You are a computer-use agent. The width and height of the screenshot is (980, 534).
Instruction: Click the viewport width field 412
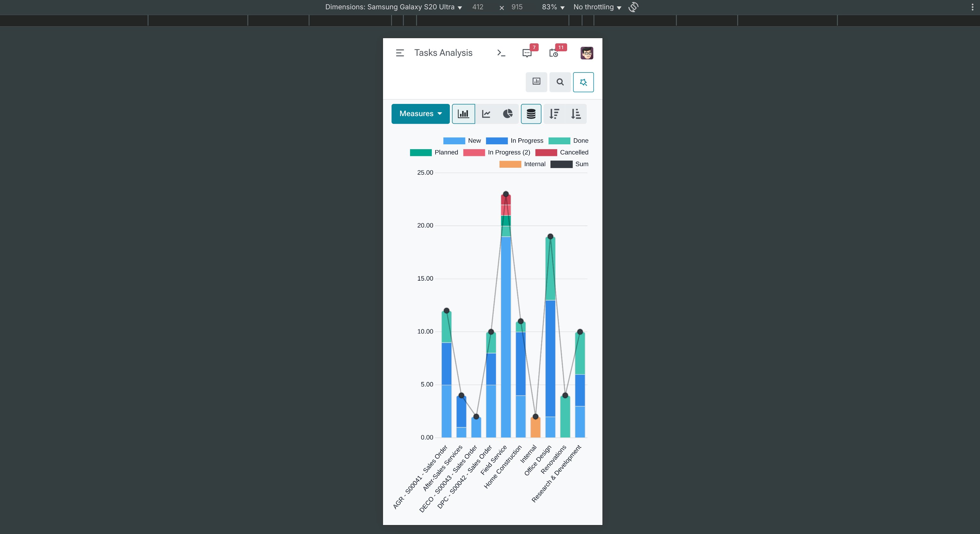click(478, 7)
